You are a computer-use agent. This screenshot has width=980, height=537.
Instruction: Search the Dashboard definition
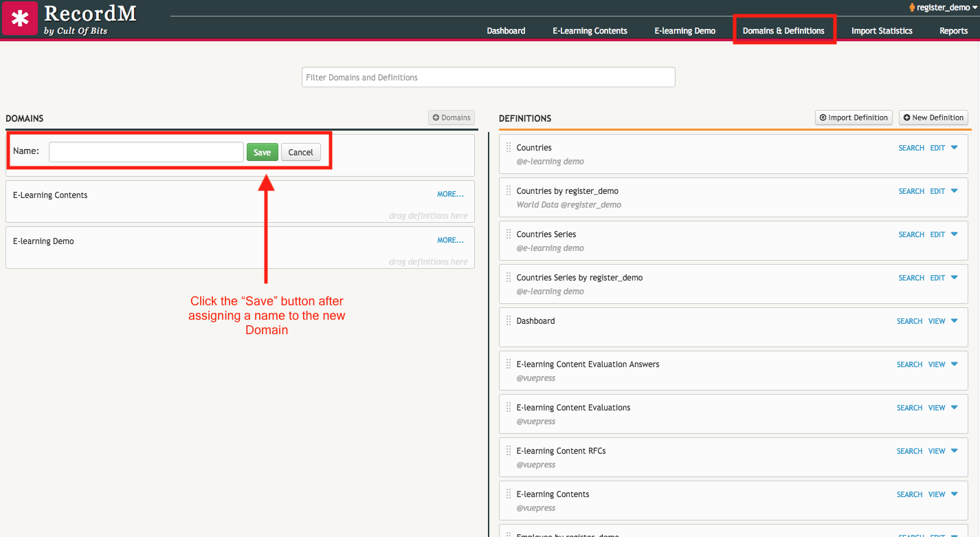pos(909,321)
